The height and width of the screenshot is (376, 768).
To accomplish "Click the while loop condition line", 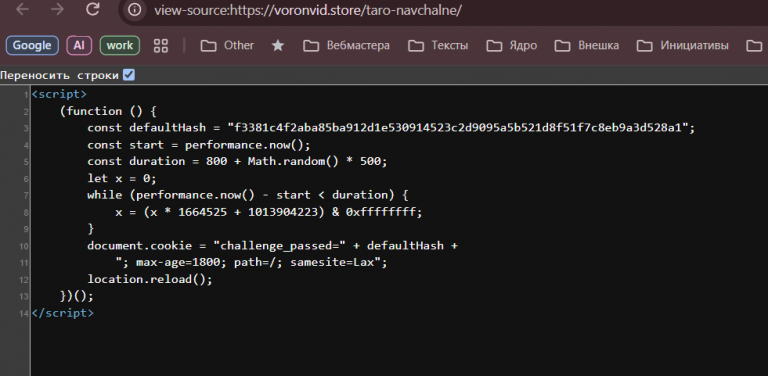I will coord(247,195).
